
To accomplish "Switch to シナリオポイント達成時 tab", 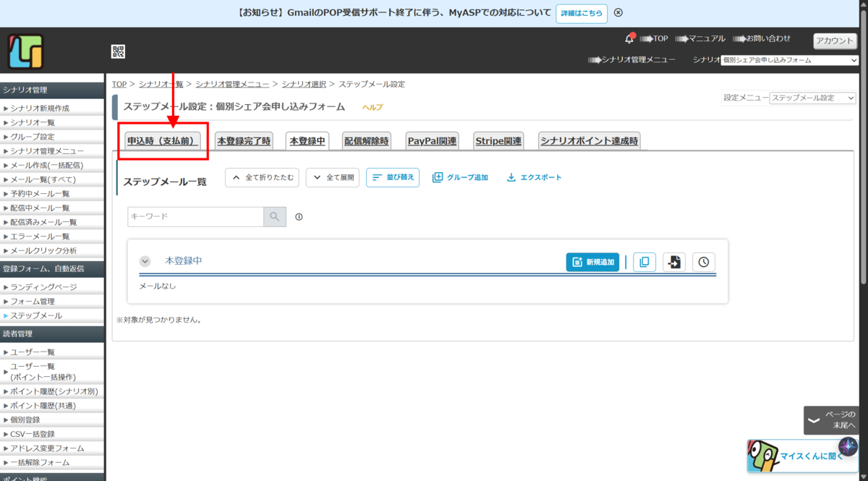I will [x=590, y=141].
